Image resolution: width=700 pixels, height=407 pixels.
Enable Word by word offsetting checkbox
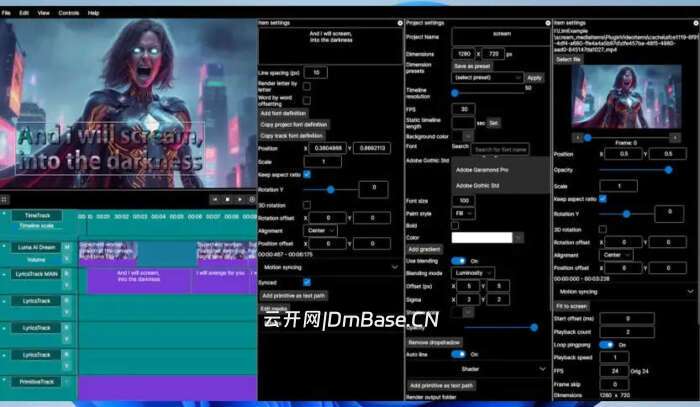(x=307, y=100)
